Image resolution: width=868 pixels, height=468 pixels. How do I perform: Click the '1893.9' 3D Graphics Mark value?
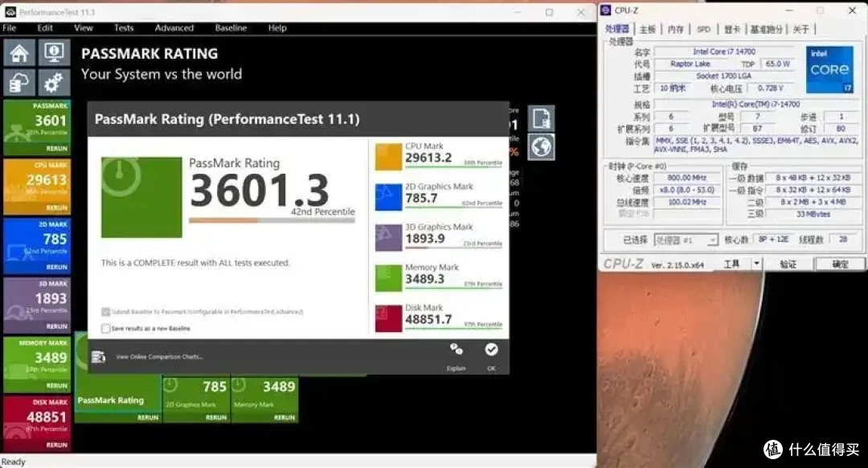(x=424, y=238)
